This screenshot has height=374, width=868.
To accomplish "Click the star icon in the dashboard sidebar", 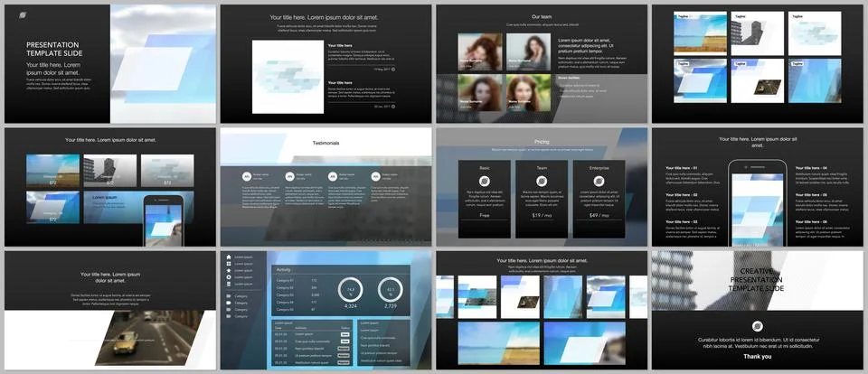I will click(x=229, y=270).
